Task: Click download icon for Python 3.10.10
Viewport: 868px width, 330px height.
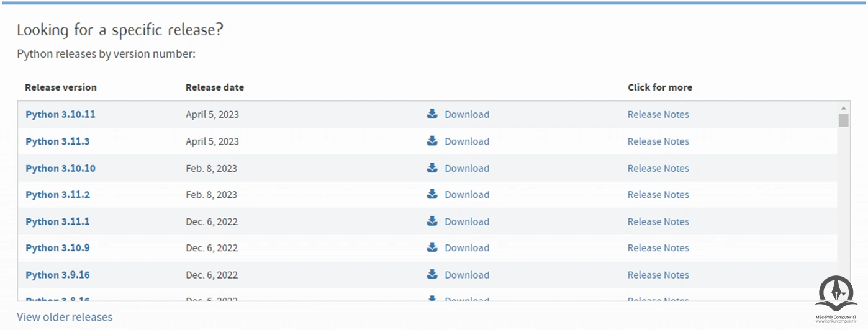Action: (432, 167)
